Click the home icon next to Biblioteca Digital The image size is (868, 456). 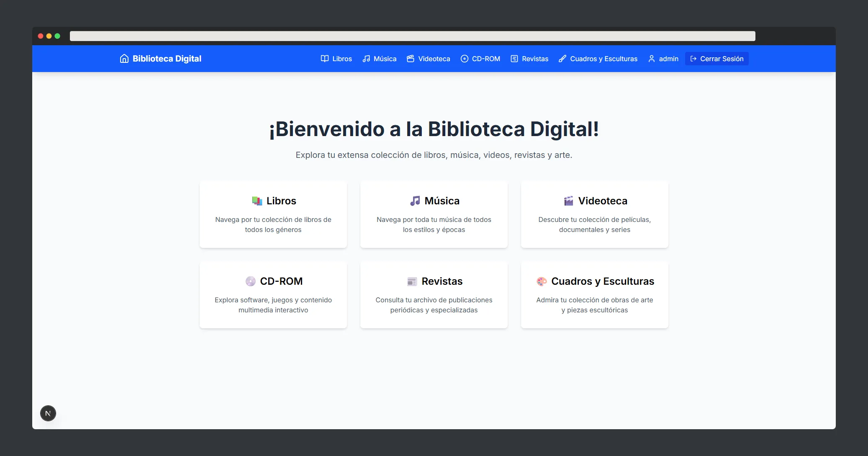[124, 59]
